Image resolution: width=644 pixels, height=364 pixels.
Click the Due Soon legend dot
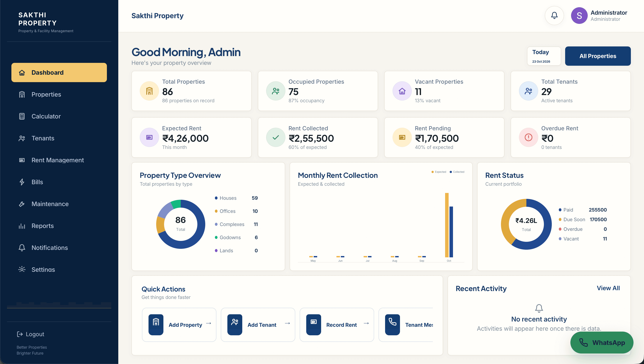(560, 219)
